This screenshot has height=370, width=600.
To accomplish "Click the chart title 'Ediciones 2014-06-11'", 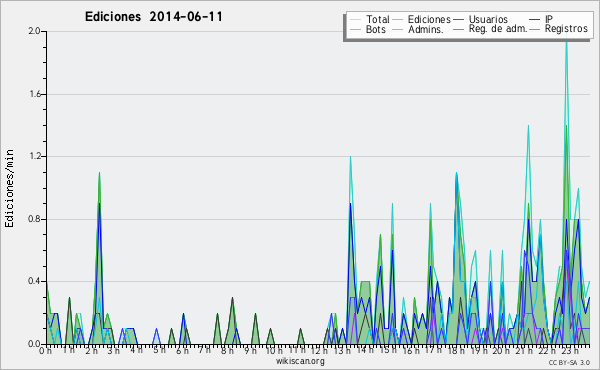I will (153, 17).
